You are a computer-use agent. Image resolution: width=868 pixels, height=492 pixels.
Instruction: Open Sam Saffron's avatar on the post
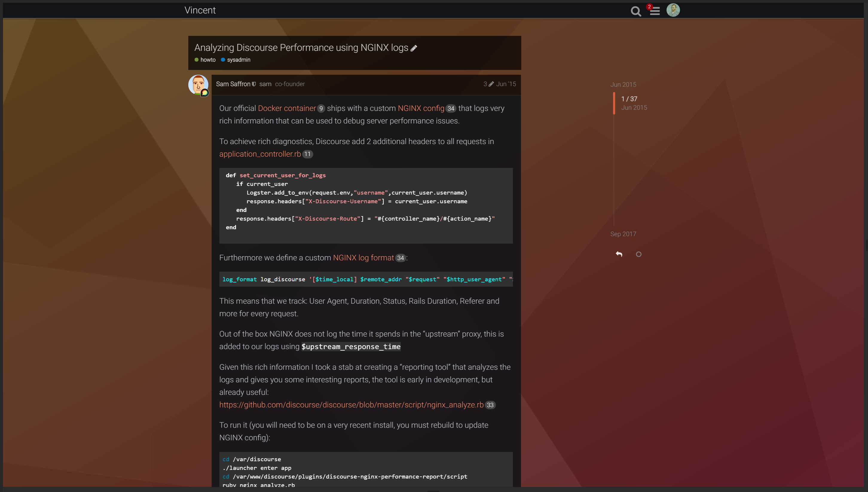(198, 85)
